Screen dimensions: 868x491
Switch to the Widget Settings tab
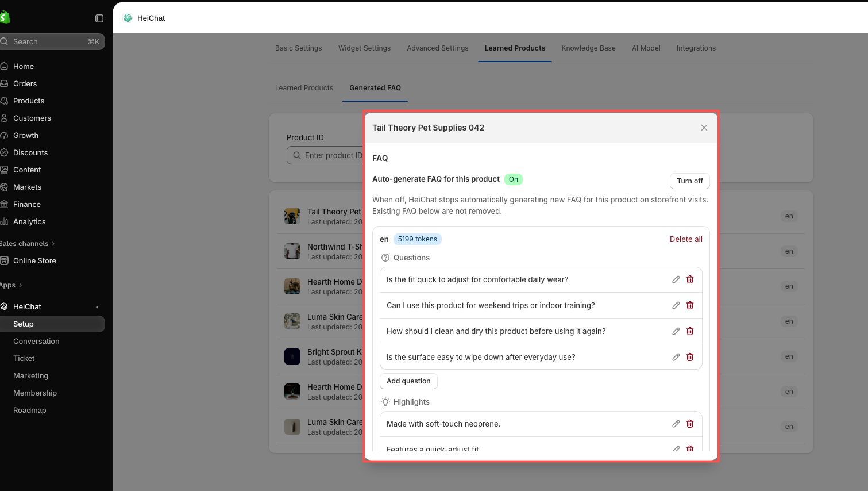(364, 48)
